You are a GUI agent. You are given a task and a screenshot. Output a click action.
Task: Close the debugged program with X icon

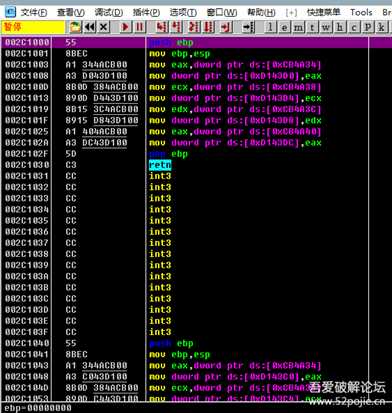(x=104, y=27)
